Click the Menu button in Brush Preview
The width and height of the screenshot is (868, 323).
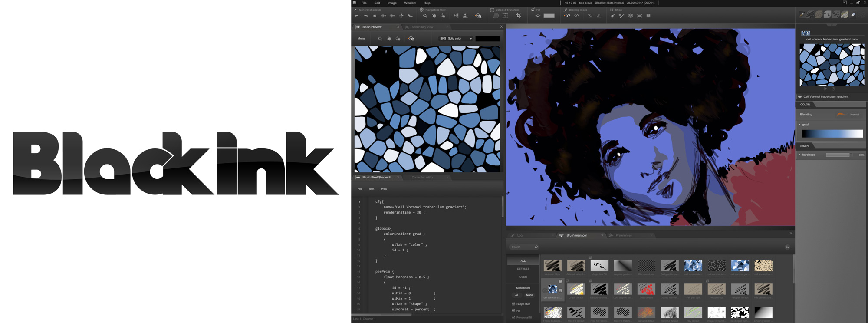[361, 39]
